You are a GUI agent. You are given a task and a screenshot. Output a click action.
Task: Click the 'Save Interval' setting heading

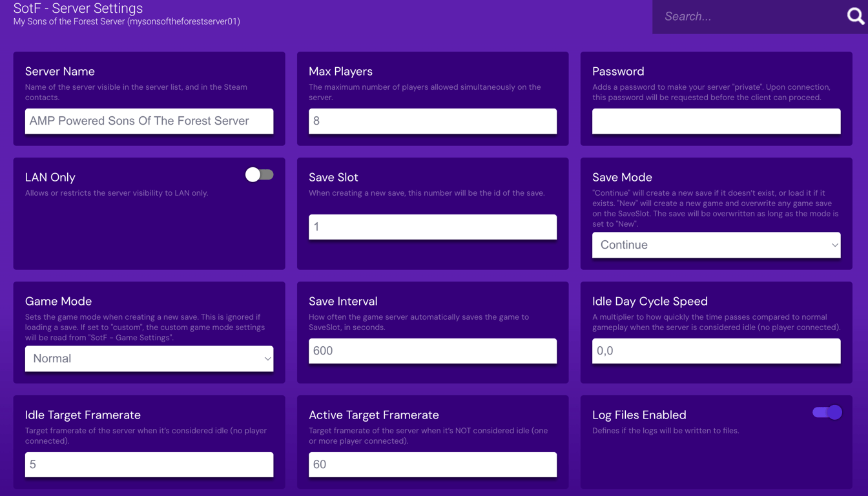(343, 301)
